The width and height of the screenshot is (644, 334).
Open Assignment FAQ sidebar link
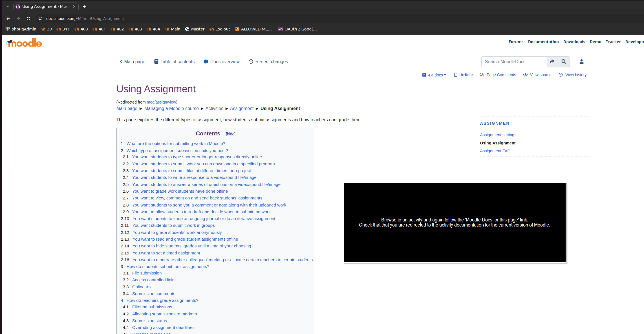pyautogui.click(x=495, y=151)
